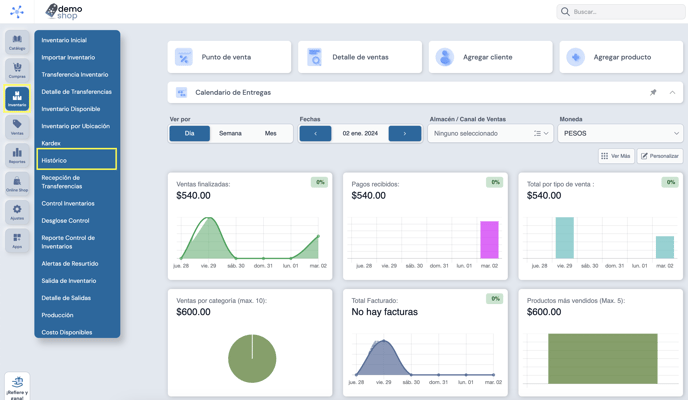Switch view to Día
The image size is (688, 400).
[190, 133]
